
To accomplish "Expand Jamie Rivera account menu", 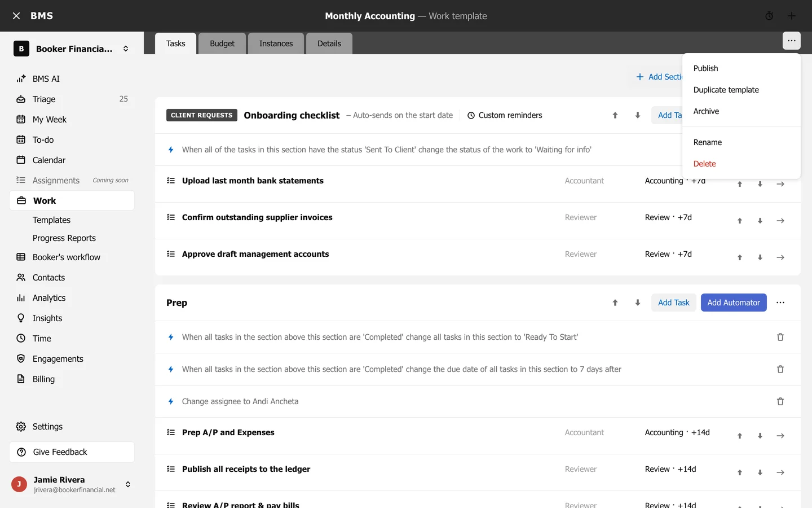I will 128,484.
